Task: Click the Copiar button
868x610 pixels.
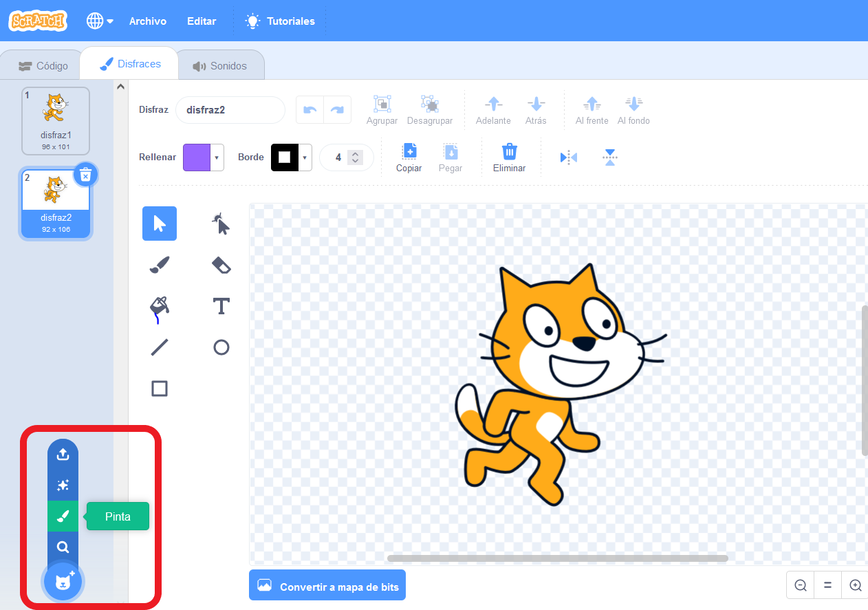Action: click(409, 157)
